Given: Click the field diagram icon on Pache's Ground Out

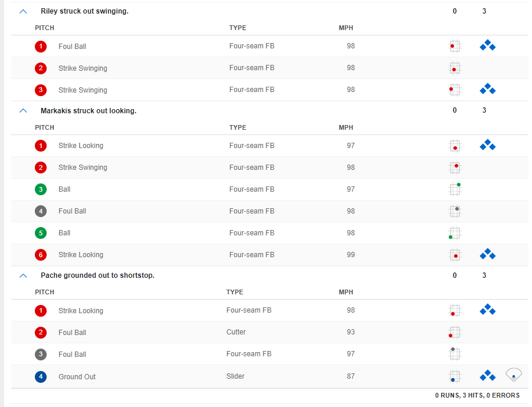Looking at the screenshot, I should (x=514, y=375).
